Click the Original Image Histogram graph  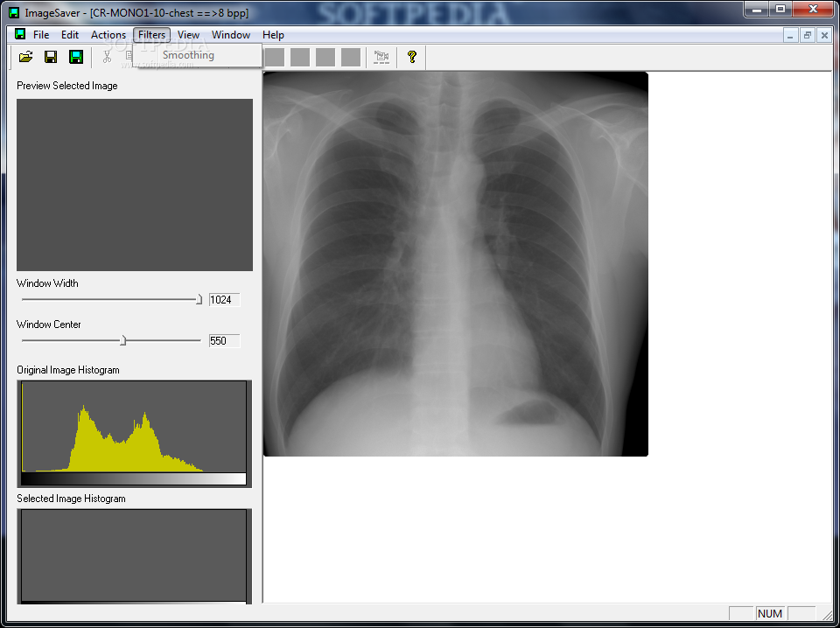[x=135, y=433]
